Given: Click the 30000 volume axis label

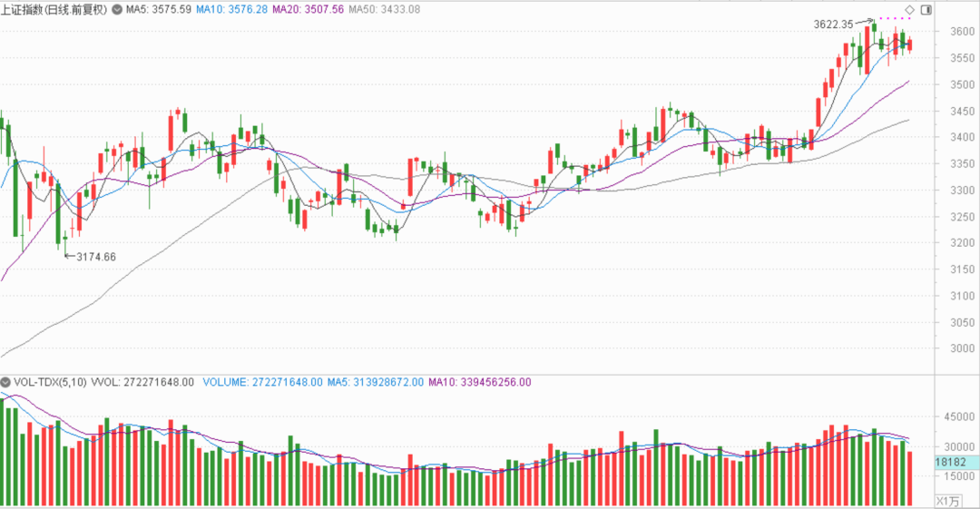Looking at the screenshot, I should (x=959, y=446).
